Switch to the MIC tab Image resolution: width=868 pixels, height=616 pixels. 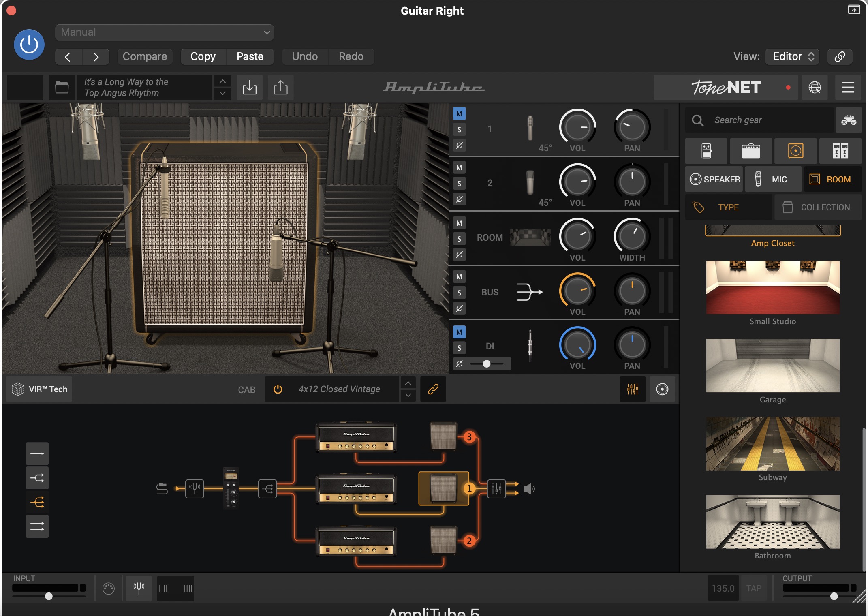(x=773, y=179)
